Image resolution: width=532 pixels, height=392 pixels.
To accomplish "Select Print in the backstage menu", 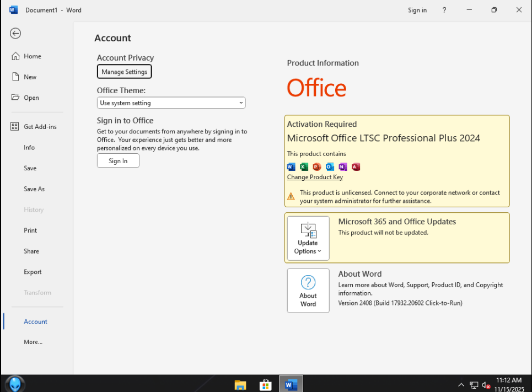I will 30,230.
